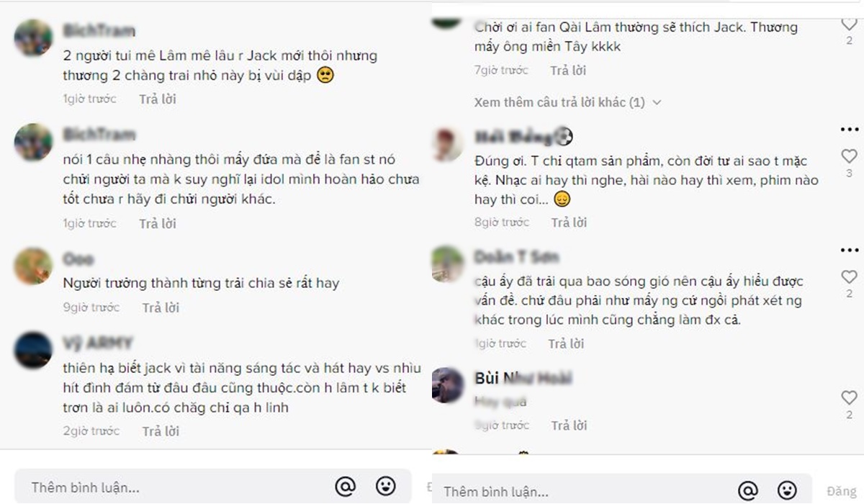This screenshot has width=864, height=504.
Task: Open Vỹ ARMY's profile avatar
Action: 33,351
